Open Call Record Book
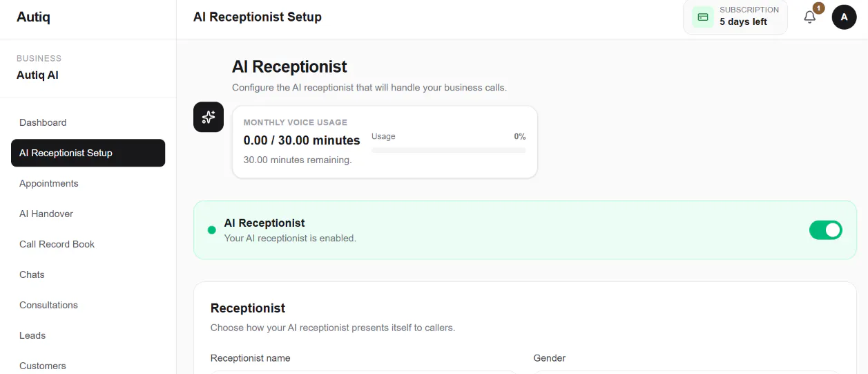Image resolution: width=868 pixels, height=374 pixels. (88, 244)
